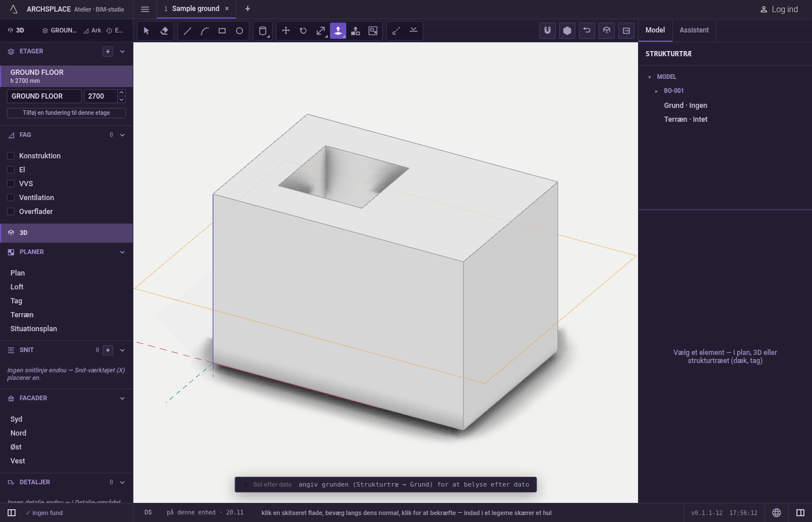Select the circle drawing tool
Screen dimensions: 812x522
(x=240, y=31)
